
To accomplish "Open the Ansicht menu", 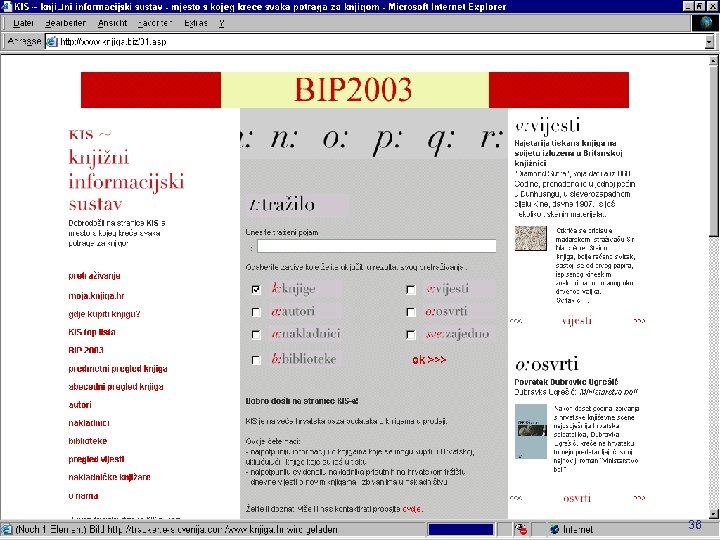I will point(112,23).
